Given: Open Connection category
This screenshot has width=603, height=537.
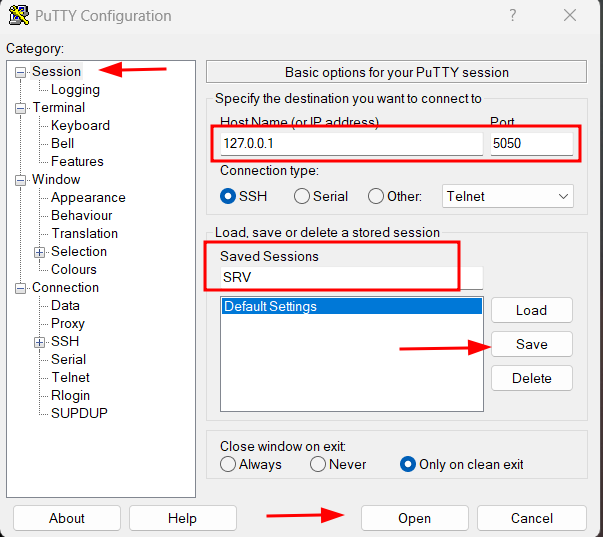Looking at the screenshot, I should 65,288.
